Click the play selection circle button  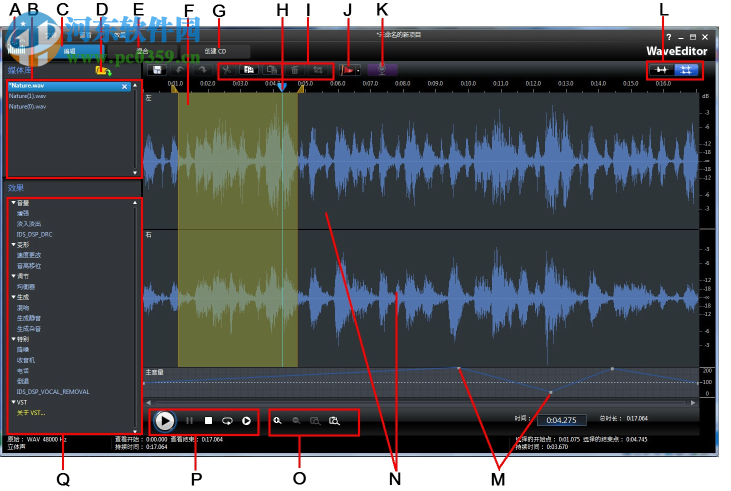(247, 421)
